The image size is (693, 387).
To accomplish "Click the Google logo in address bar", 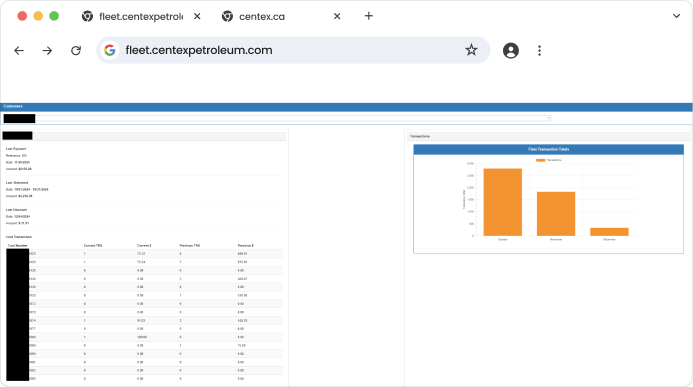I will [x=110, y=50].
